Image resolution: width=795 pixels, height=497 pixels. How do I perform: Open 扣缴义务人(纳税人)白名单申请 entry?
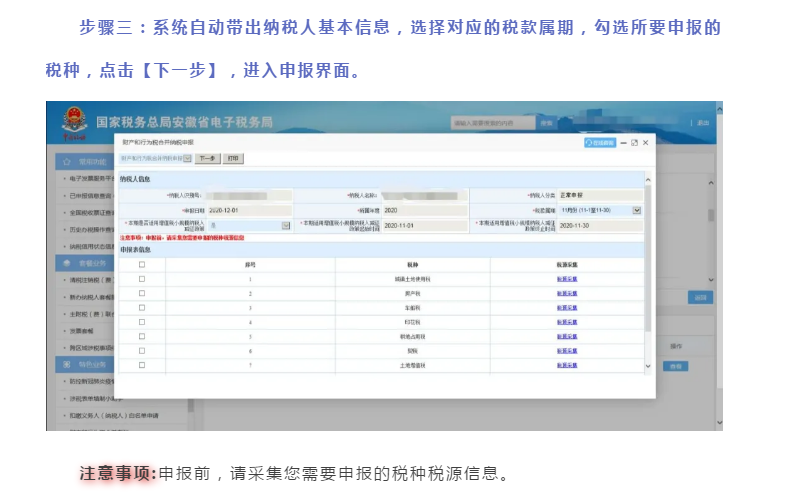114,416
